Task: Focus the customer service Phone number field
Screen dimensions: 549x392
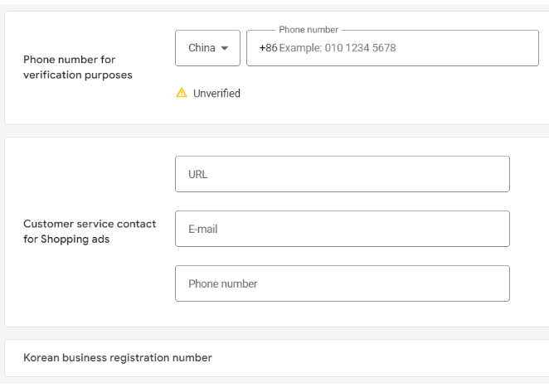Action: (x=342, y=283)
